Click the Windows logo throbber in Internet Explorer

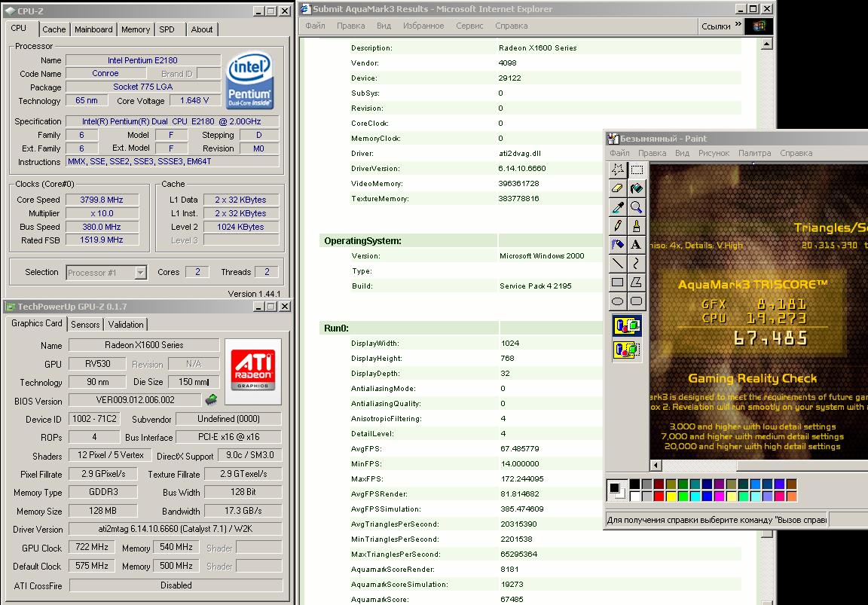tap(759, 26)
